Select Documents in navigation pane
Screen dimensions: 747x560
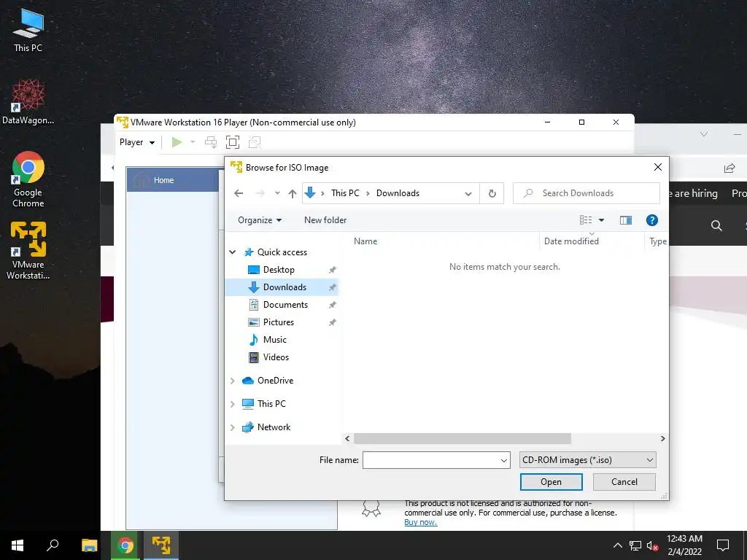(x=285, y=305)
